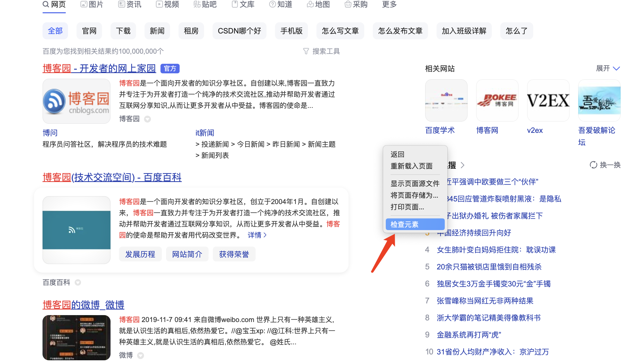Click the 手机版 filter chip
The image size is (635, 364).
[291, 31]
